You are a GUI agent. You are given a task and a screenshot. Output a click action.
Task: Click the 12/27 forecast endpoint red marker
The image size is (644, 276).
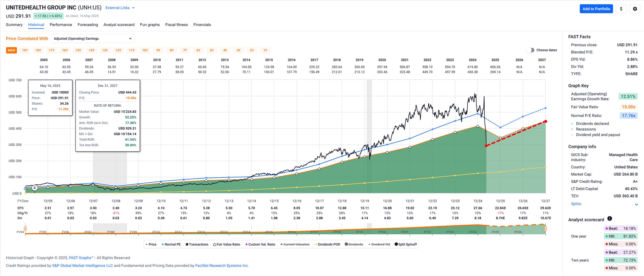click(546, 121)
